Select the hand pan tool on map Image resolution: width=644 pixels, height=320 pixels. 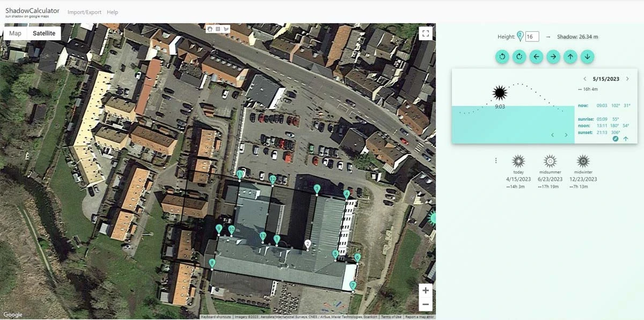210,29
